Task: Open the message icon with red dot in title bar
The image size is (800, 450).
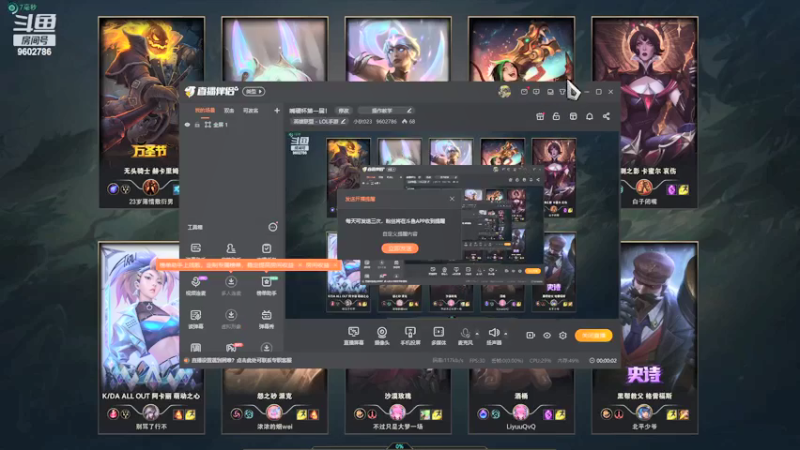Action: (x=524, y=92)
